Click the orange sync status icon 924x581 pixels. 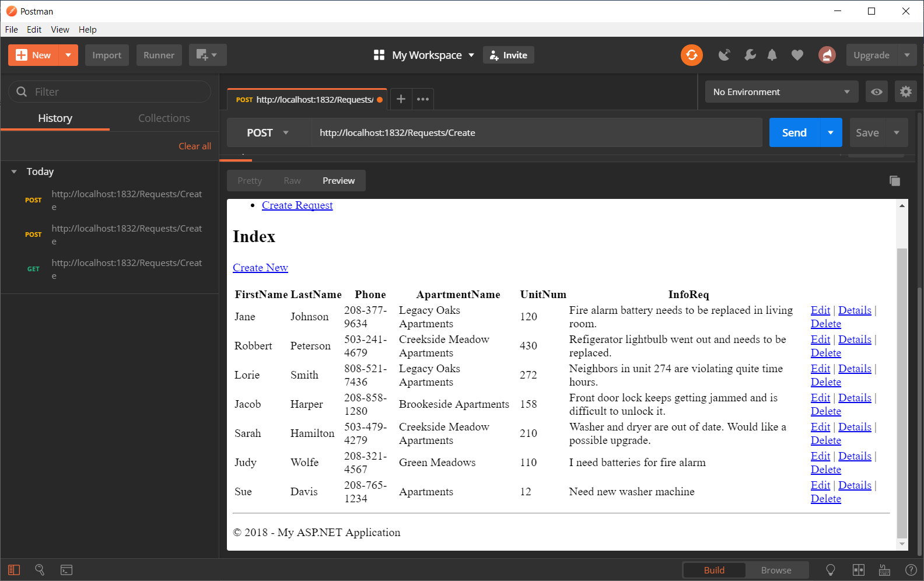691,55
